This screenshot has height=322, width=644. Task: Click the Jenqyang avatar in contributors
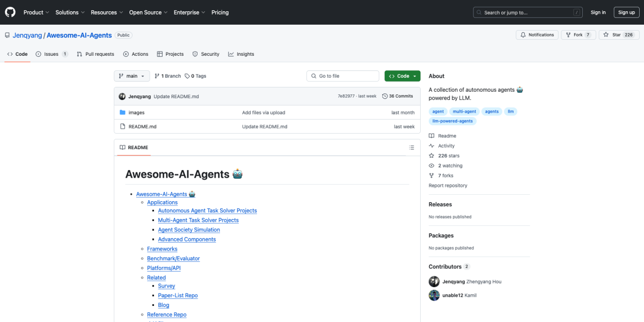[434, 282]
